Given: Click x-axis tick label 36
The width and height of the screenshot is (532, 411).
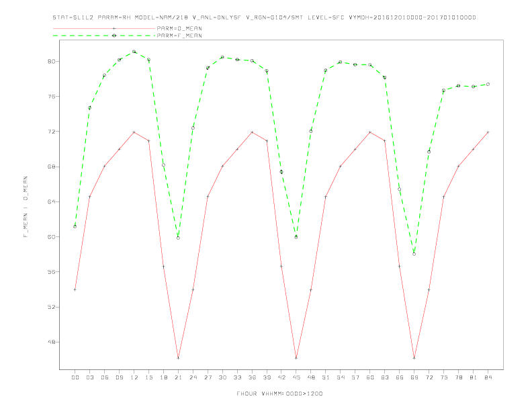Looking at the screenshot, I should (x=252, y=377).
